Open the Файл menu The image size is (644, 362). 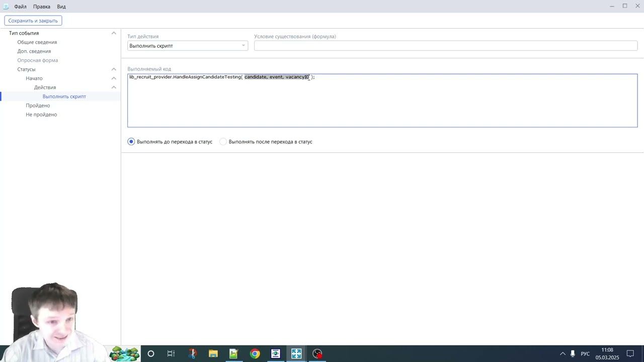pyautogui.click(x=21, y=7)
